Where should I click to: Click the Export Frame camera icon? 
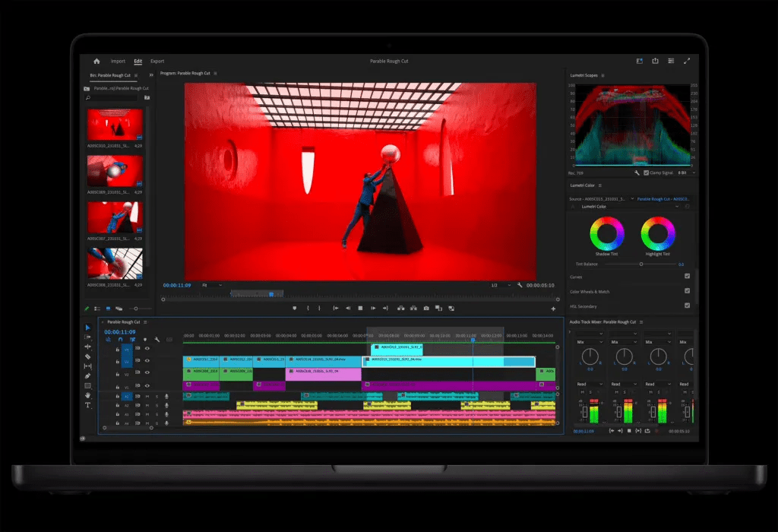[426, 309]
